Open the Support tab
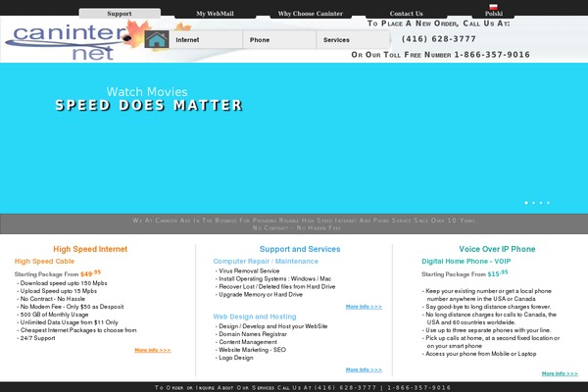588x392 pixels. point(120,14)
